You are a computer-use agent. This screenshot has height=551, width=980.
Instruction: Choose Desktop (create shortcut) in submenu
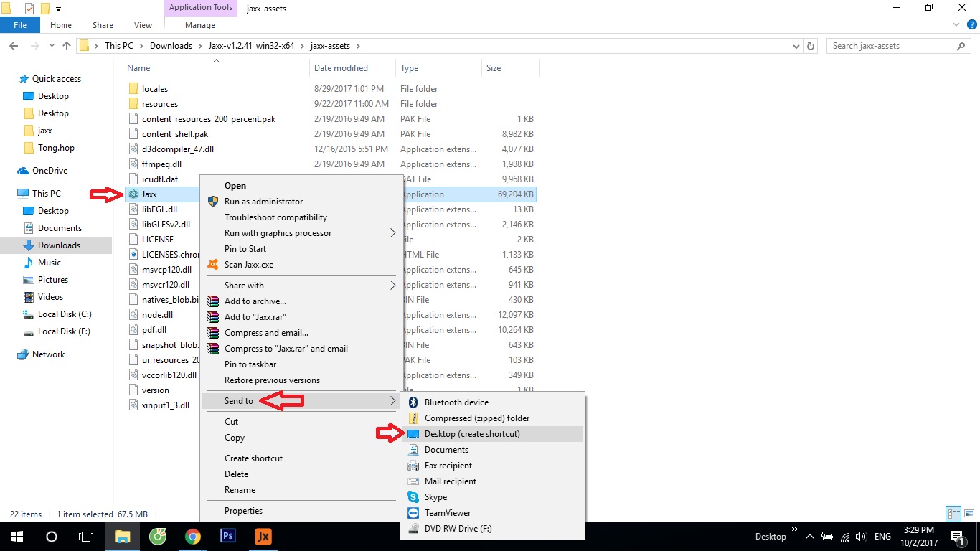pos(472,434)
